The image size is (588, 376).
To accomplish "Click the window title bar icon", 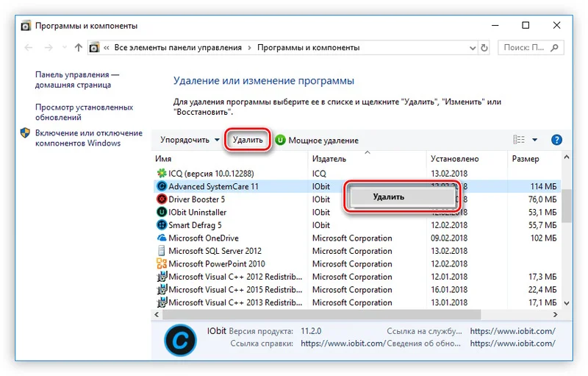I will pos(26,26).
